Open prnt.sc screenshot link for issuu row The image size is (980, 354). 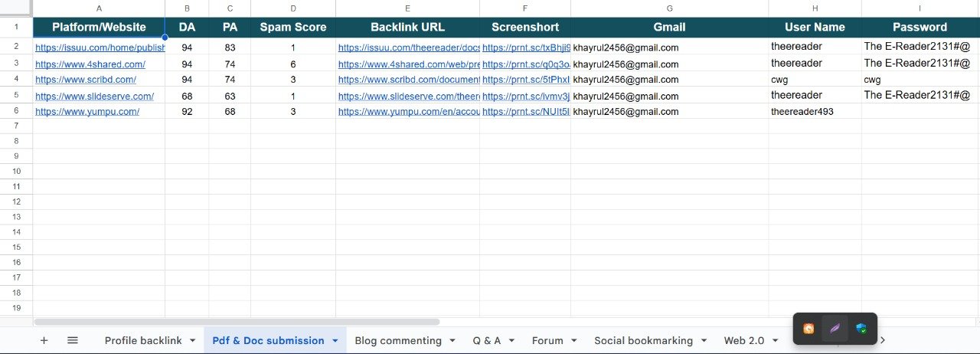[526, 48]
